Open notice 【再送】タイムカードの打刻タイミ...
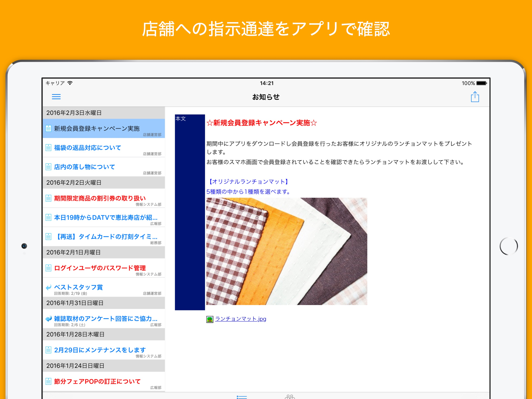 [x=104, y=237]
